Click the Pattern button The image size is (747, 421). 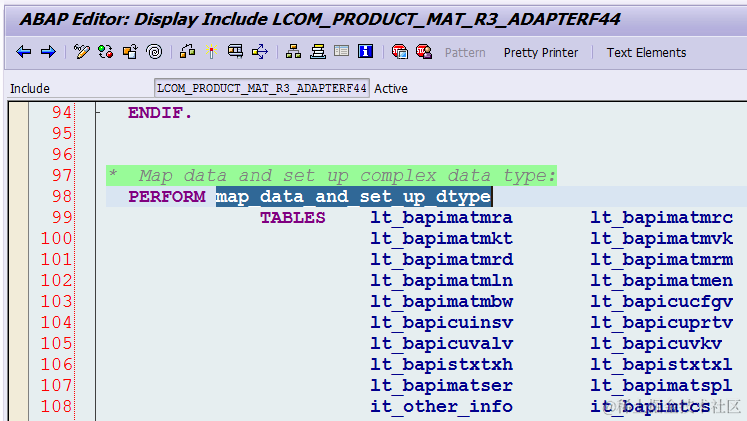(465, 52)
